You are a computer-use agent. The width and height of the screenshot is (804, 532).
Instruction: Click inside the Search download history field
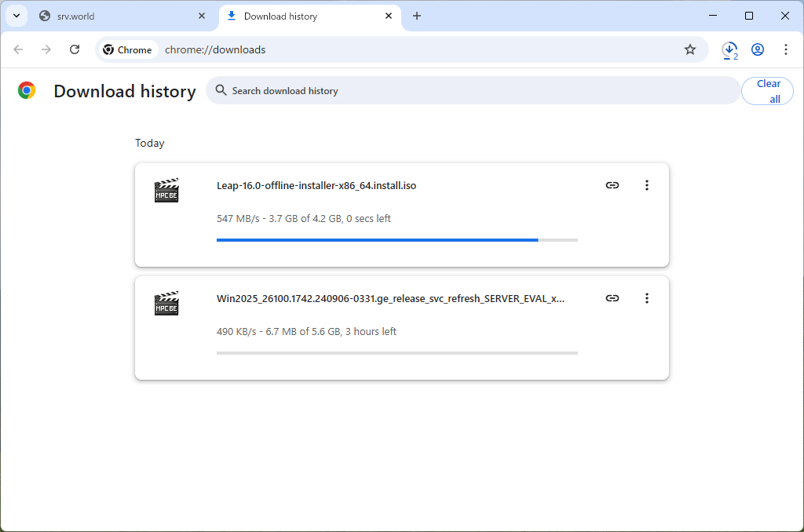click(393, 90)
